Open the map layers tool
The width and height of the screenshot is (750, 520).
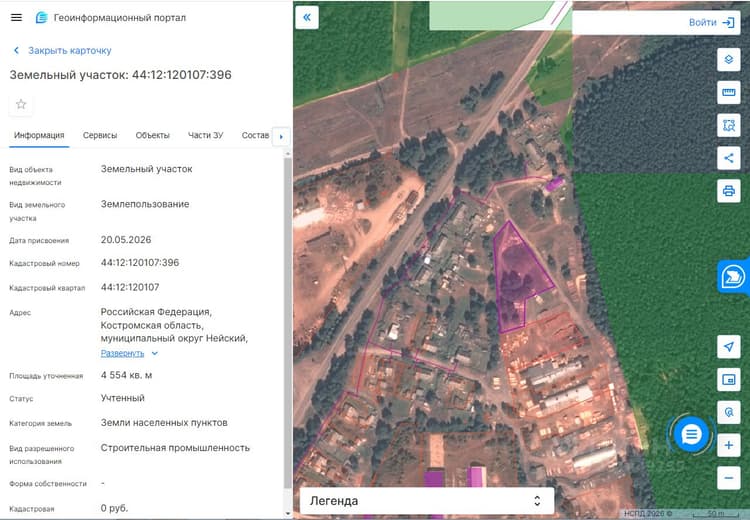coord(728,60)
